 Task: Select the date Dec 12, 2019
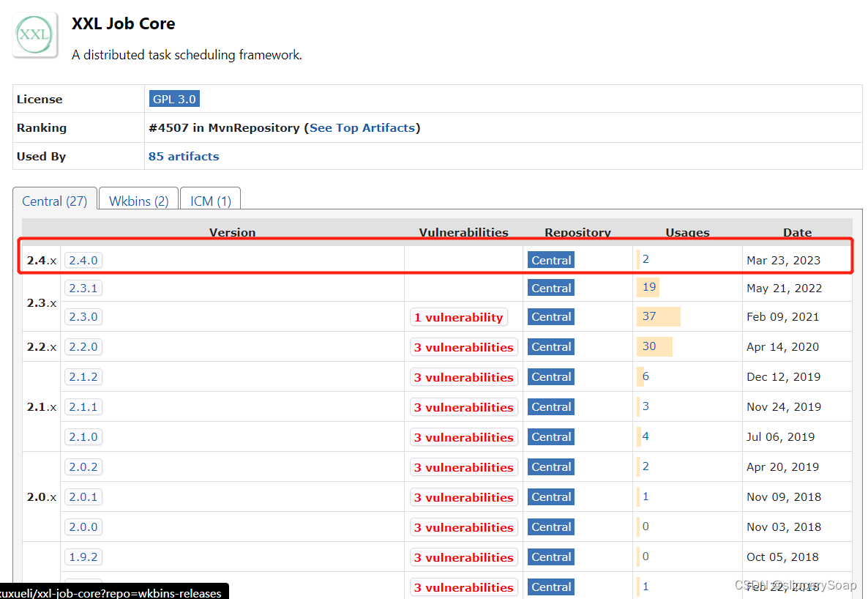[784, 377]
